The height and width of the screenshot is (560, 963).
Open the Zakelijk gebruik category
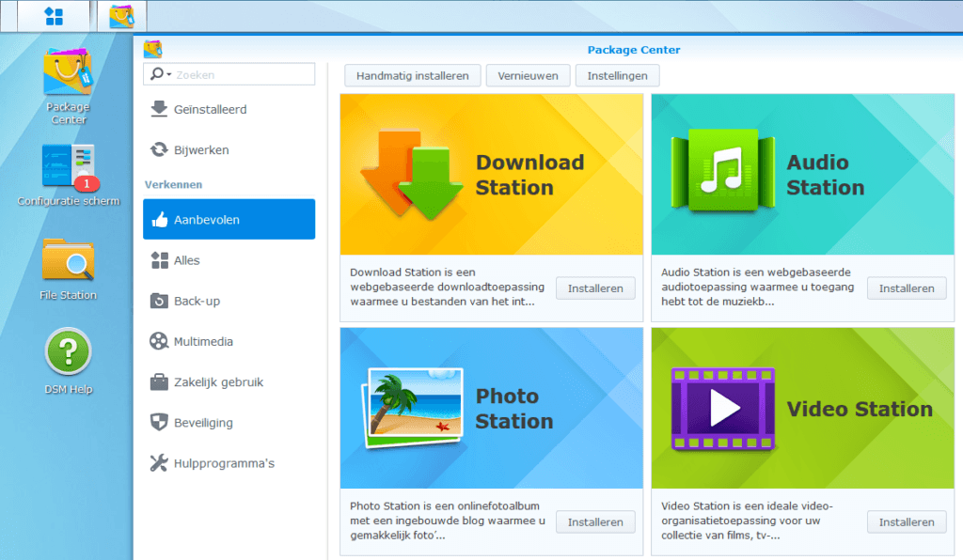point(229,381)
